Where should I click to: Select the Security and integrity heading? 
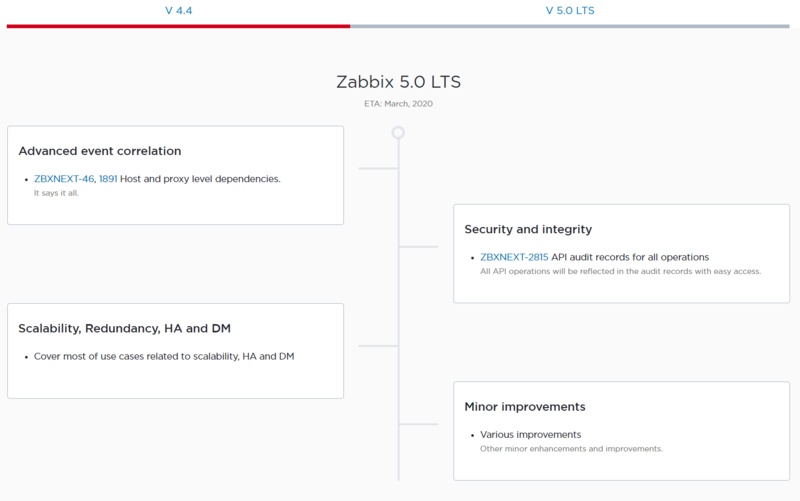point(528,230)
